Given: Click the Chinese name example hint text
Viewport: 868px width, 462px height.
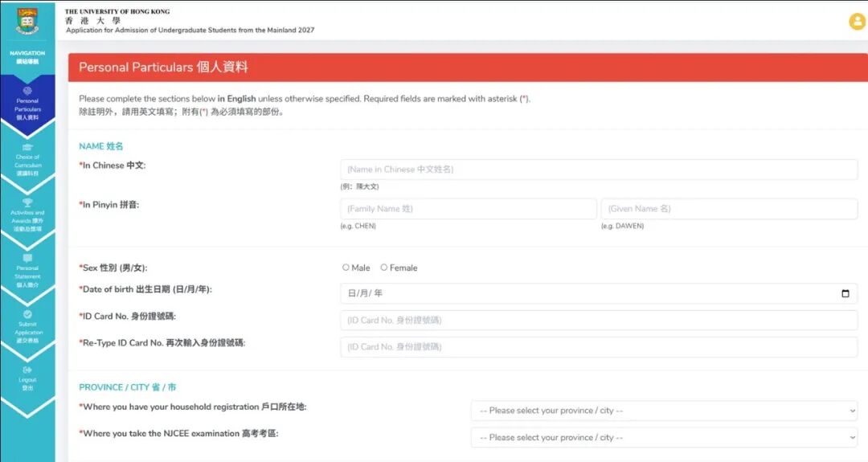Looking at the screenshot, I should coord(360,186).
